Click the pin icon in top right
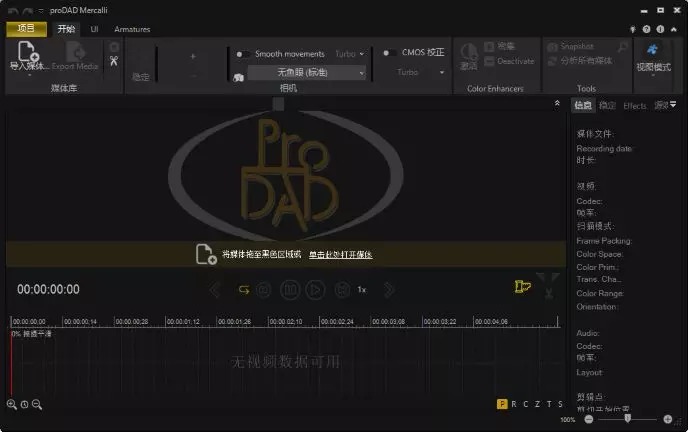Image resolution: width=688 pixels, height=432 pixels. coord(633,29)
